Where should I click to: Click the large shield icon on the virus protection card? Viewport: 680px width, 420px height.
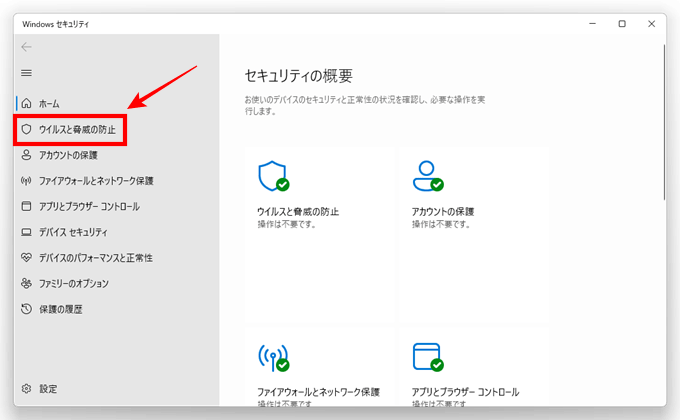coord(274,176)
